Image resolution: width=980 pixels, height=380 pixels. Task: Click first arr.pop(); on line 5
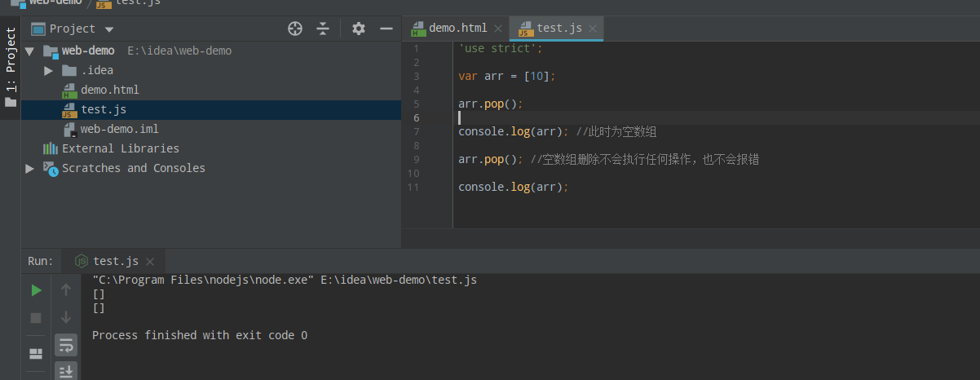click(x=490, y=104)
